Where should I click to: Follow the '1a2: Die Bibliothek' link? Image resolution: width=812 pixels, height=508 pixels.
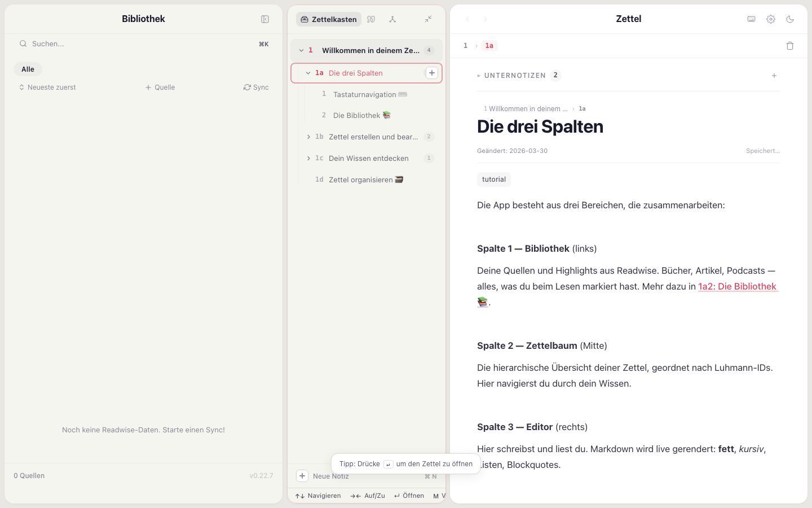click(738, 286)
